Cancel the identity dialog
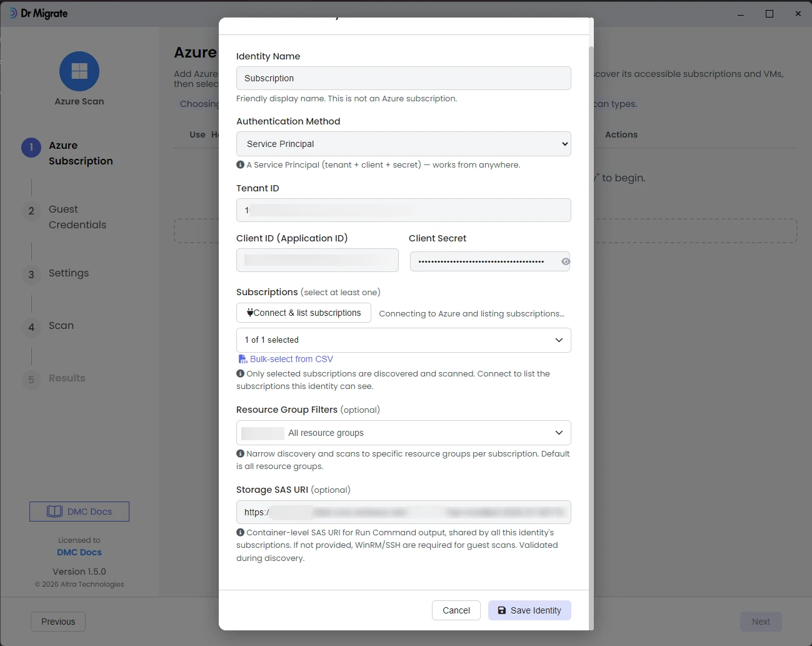The image size is (812, 646). coord(456,610)
